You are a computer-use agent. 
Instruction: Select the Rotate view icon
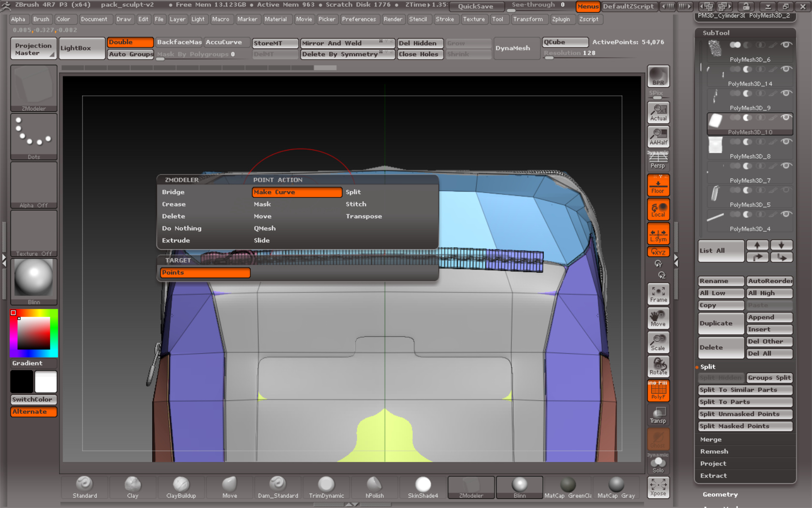pos(658,366)
